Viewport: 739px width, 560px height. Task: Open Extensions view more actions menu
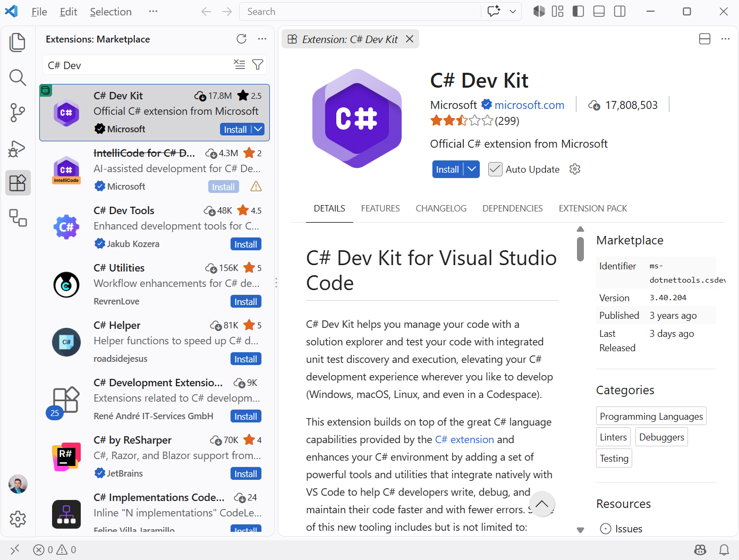tap(262, 39)
